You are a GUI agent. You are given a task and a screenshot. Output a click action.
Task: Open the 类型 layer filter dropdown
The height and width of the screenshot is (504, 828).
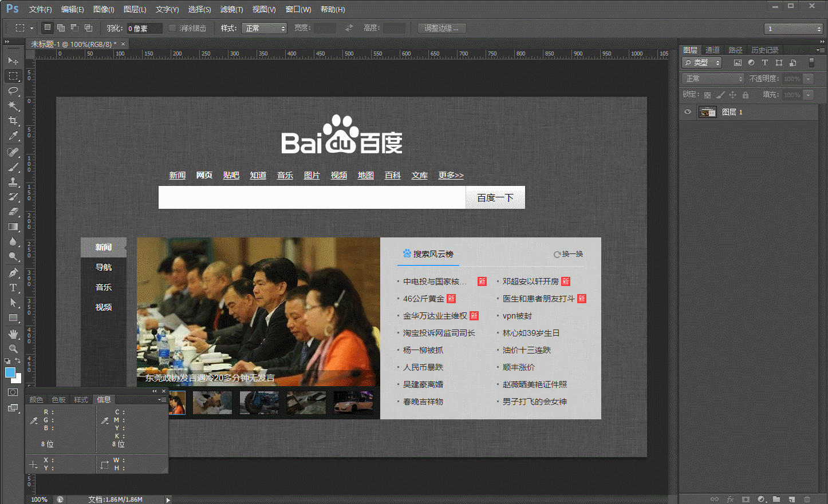click(702, 63)
